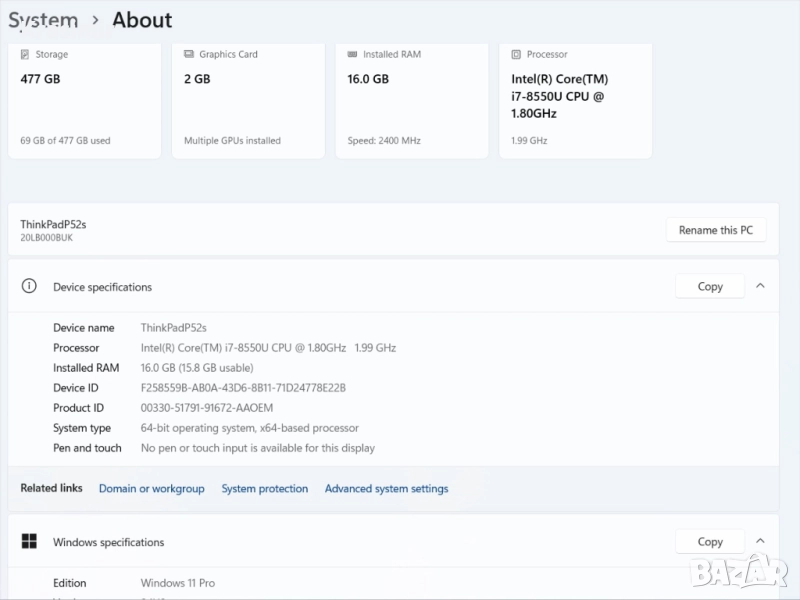800x600 pixels.
Task: Go back to System in breadcrumb
Action: pyautogui.click(x=43, y=20)
